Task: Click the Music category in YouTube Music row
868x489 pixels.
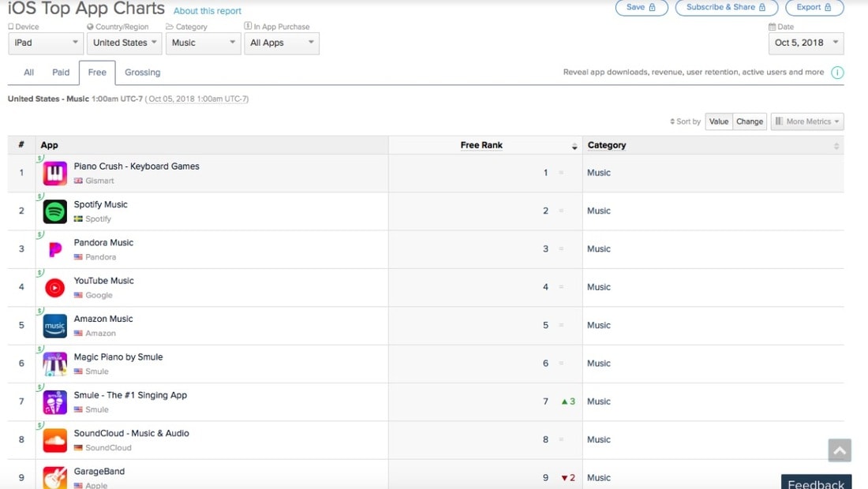Action: coord(599,287)
